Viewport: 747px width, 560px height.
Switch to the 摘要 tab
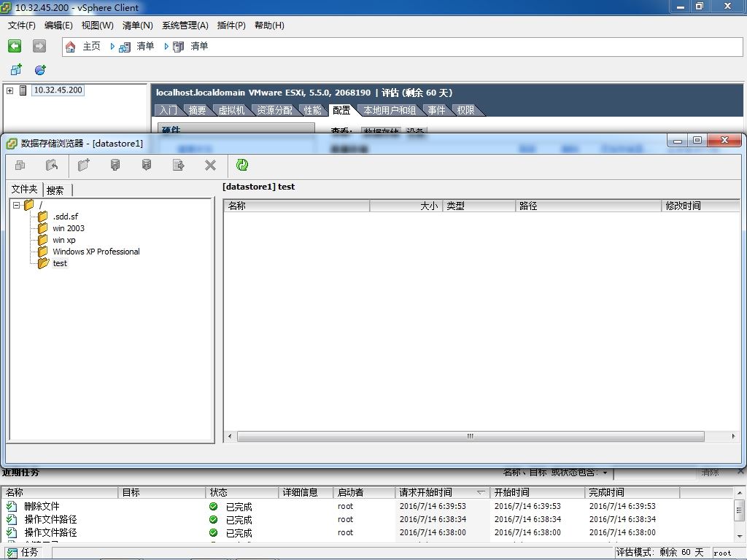(x=197, y=111)
